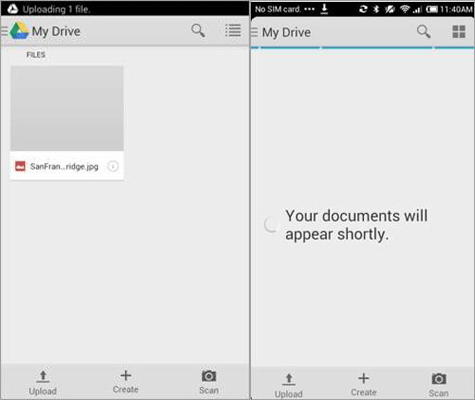
Task: Open SanFran...ridge.jpg image thumbnail
Action: coord(67,108)
